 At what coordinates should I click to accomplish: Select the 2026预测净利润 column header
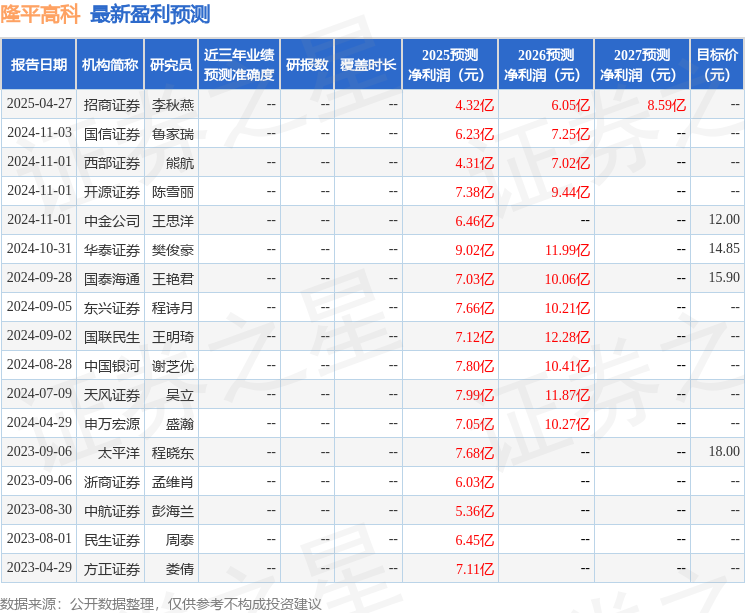546,65
